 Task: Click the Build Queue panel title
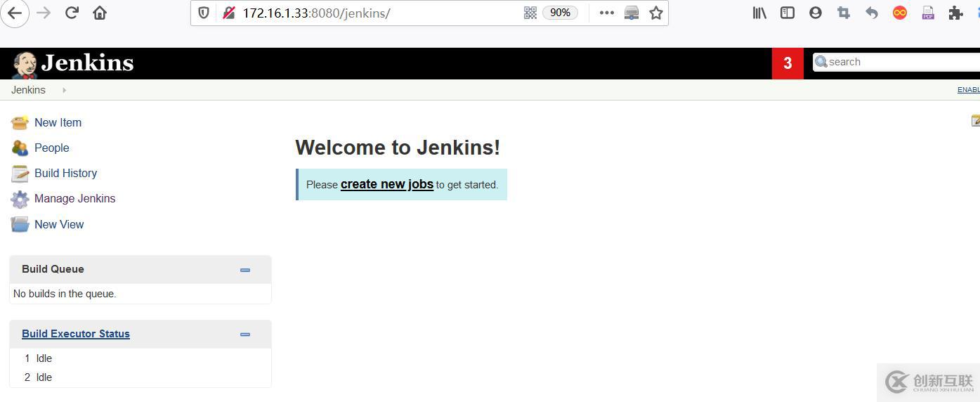click(53, 269)
